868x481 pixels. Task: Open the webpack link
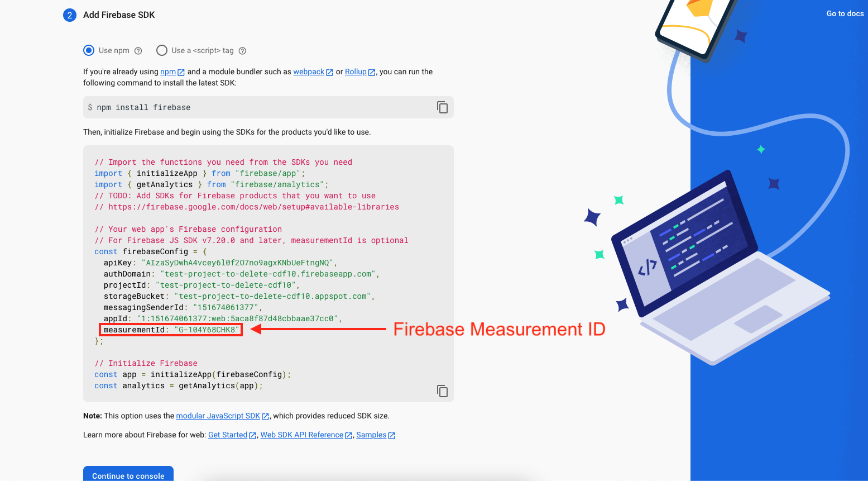pyautogui.click(x=309, y=72)
